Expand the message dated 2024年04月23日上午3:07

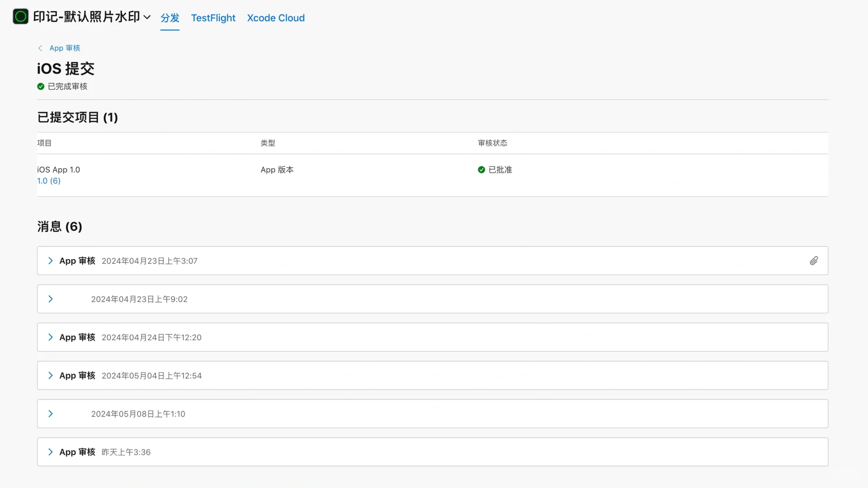[51, 261]
